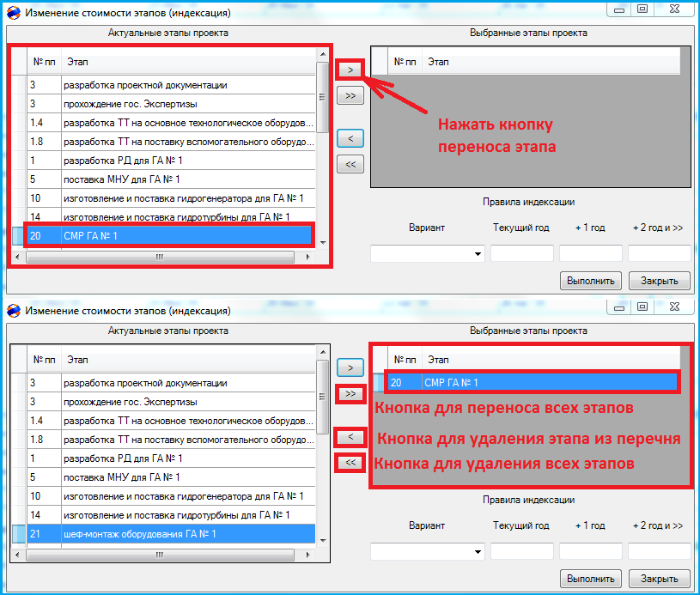Select row 20 'СМР ГА № 1' in upper left list

pos(170,235)
